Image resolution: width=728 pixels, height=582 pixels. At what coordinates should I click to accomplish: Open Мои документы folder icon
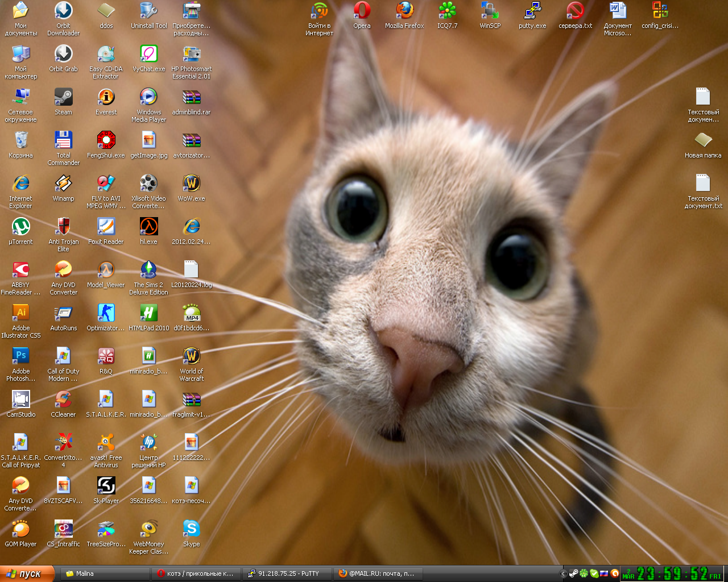[20, 11]
